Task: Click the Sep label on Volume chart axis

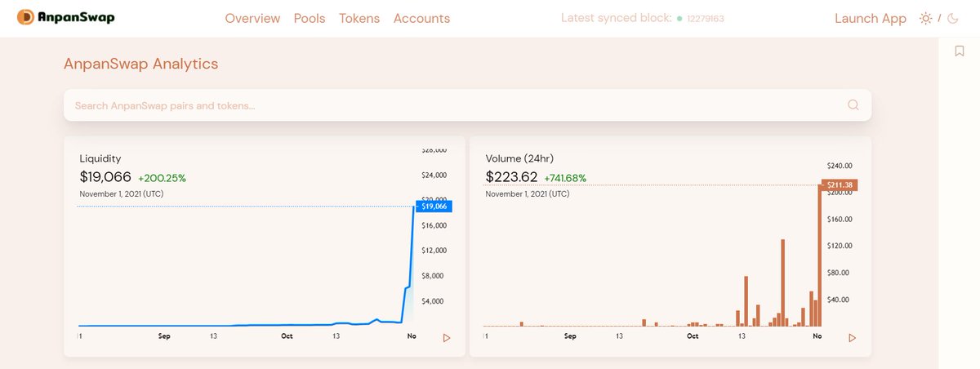Action: [570, 336]
